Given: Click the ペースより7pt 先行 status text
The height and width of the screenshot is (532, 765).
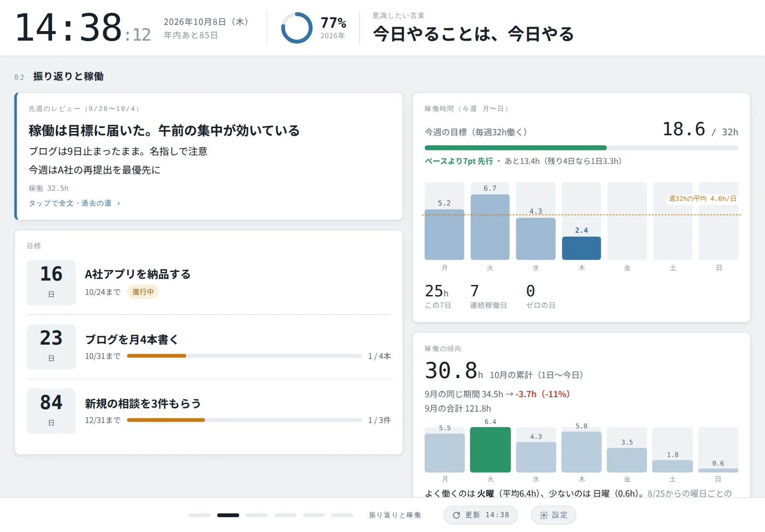Looking at the screenshot, I should [x=459, y=161].
